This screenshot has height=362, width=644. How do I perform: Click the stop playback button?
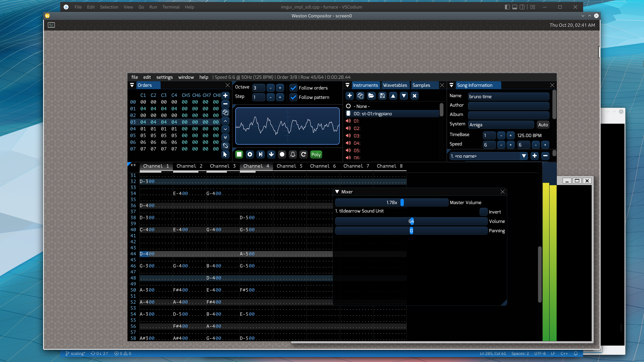click(x=239, y=154)
